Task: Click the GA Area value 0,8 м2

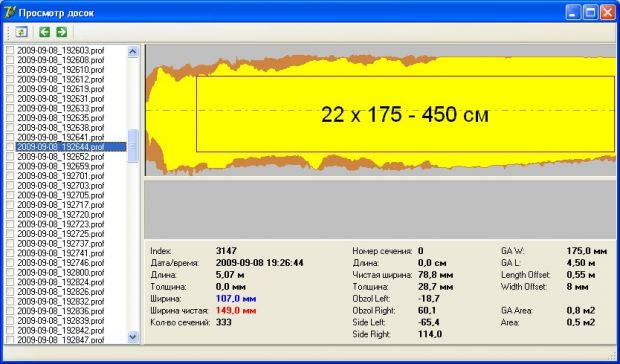Action: click(580, 310)
